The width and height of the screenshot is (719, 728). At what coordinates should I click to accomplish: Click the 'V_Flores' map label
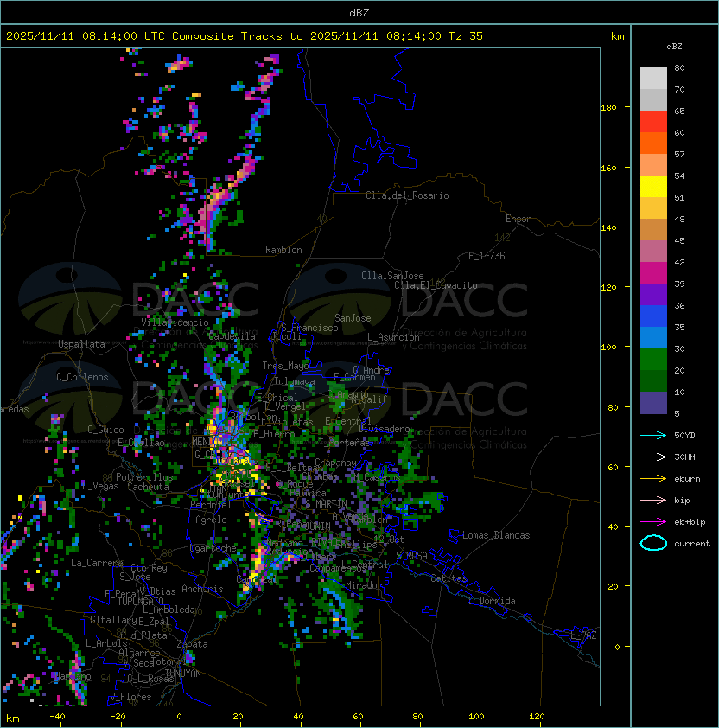tap(130, 697)
